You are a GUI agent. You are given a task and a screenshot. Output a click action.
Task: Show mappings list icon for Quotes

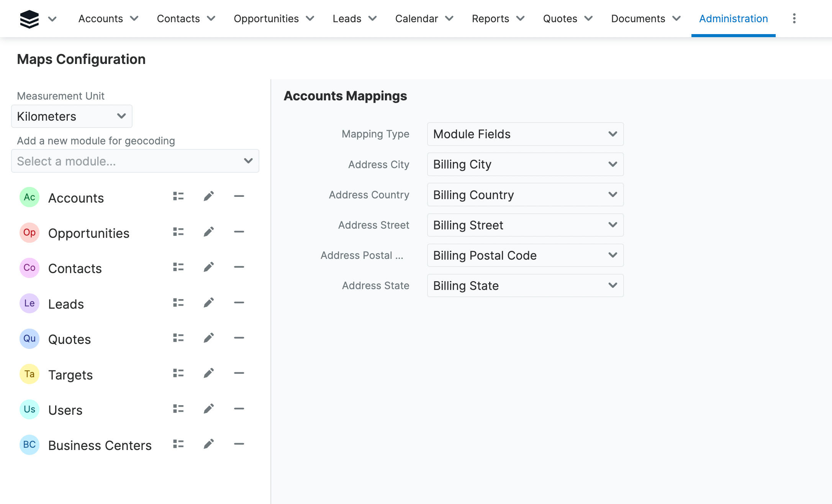(x=178, y=338)
